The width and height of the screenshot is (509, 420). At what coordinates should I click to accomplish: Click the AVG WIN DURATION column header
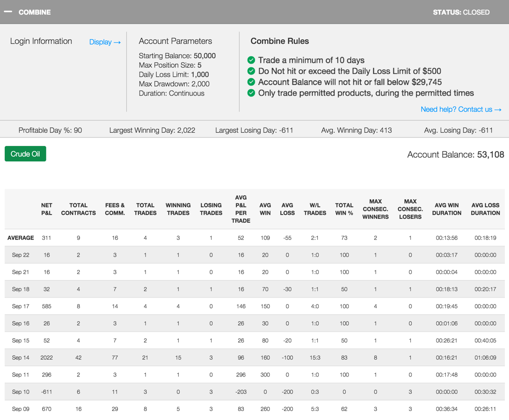click(446, 209)
